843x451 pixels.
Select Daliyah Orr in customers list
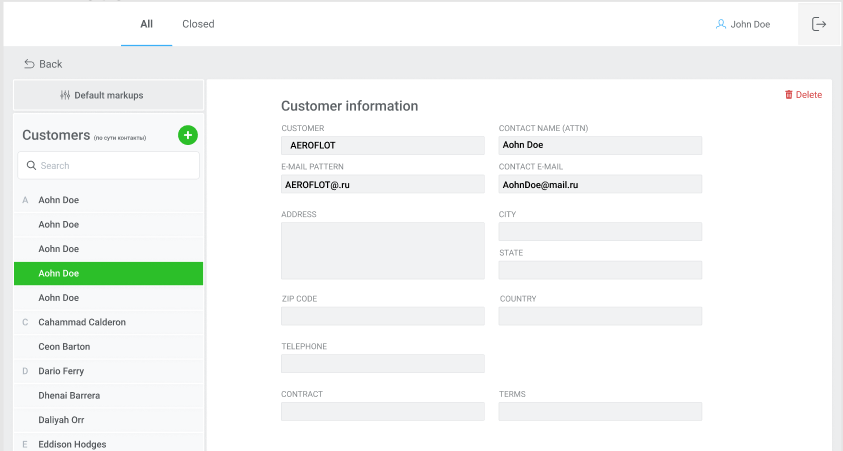pos(109,420)
